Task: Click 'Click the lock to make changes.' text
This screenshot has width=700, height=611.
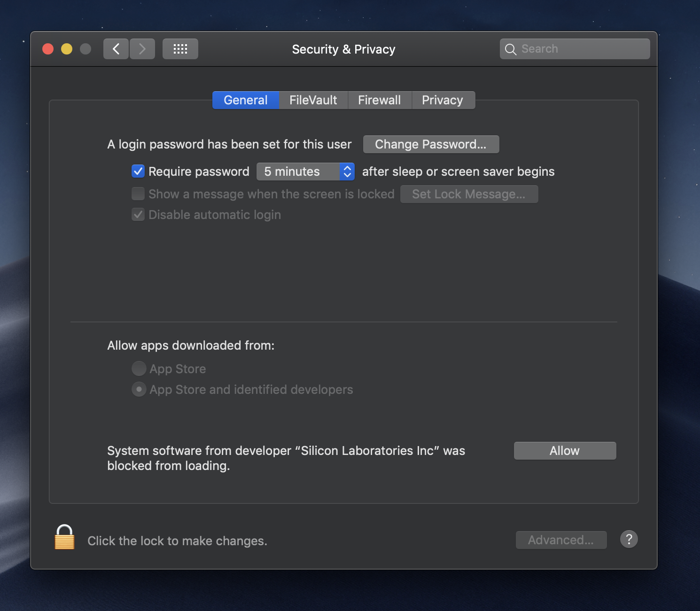Action: tap(177, 541)
